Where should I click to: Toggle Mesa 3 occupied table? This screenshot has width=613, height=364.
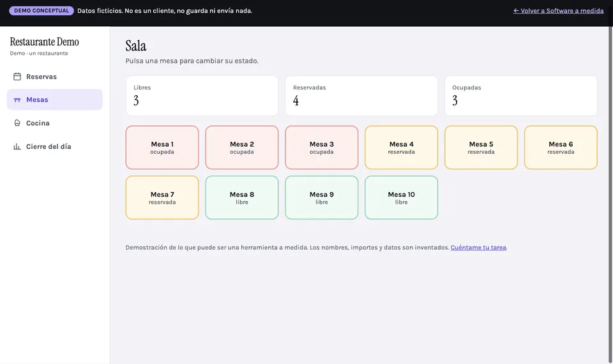click(x=322, y=148)
